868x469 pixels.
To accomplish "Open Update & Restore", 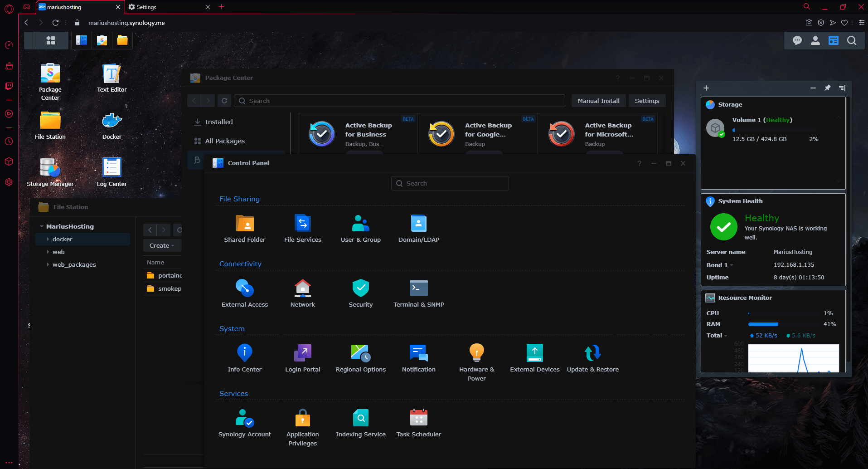I will click(x=593, y=359).
